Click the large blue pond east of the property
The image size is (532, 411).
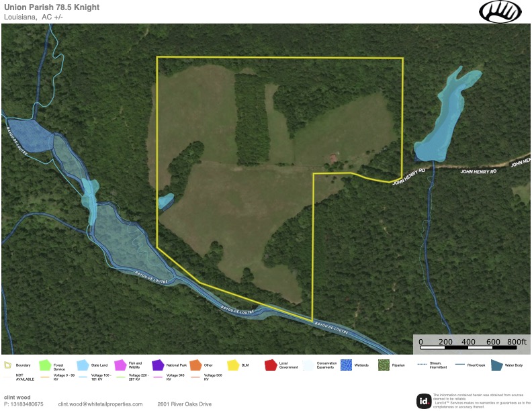click(445, 116)
